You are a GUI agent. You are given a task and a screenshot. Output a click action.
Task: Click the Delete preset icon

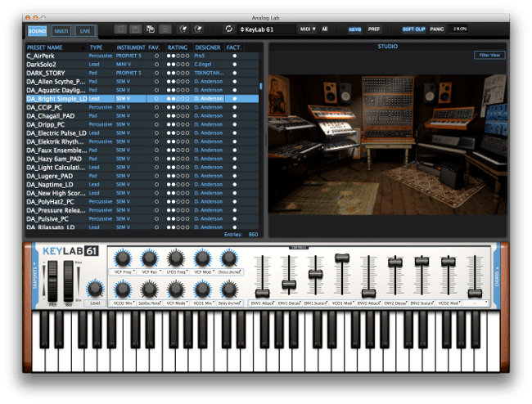pyautogui.click(x=165, y=29)
